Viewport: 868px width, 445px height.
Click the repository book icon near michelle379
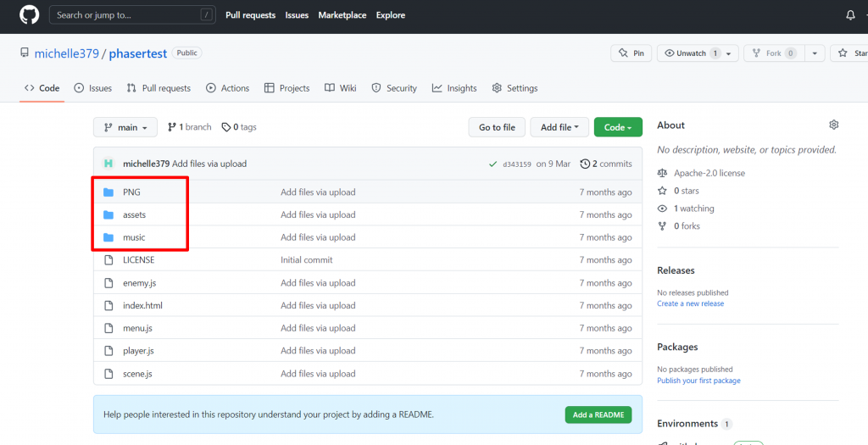click(x=25, y=53)
